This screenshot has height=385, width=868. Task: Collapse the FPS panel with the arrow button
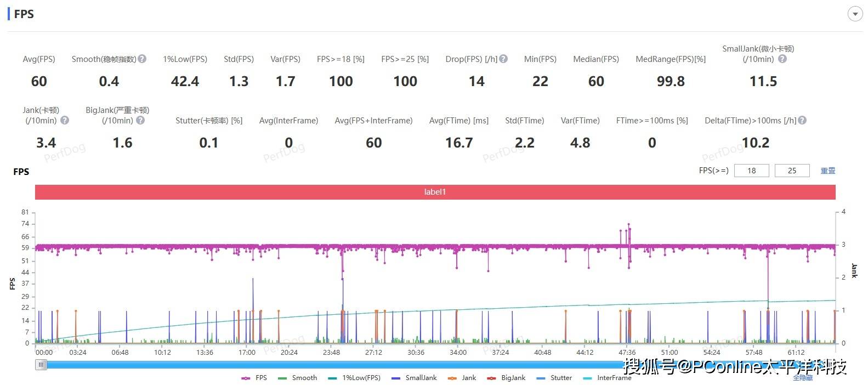(x=855, y=14)
